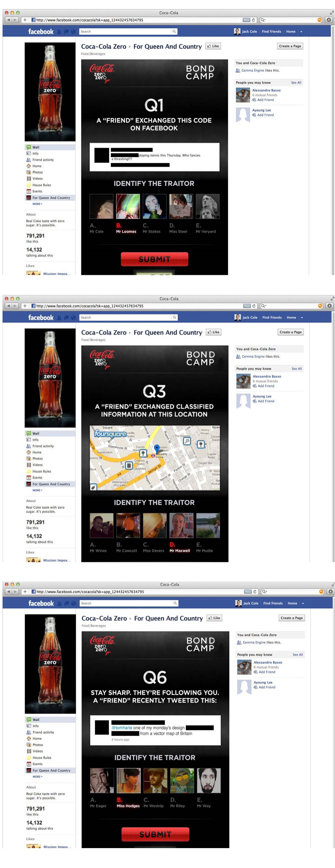Open Events calendar icon in Q3 screenshot
This screenshot has width=335, height=868.
pyautogui.click(x=29, y=478)
